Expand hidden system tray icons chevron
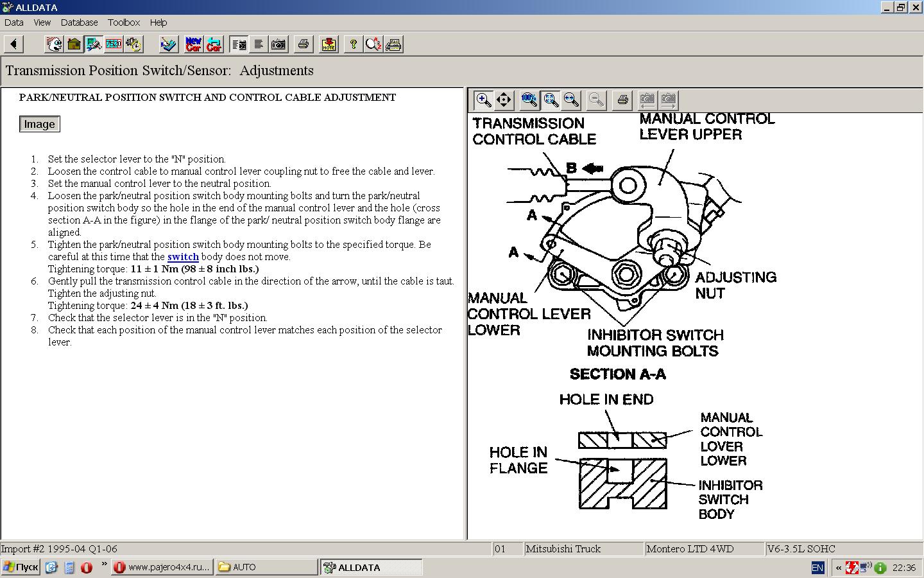The height and width of the screenshot is (578, 924). click(838, 568)
